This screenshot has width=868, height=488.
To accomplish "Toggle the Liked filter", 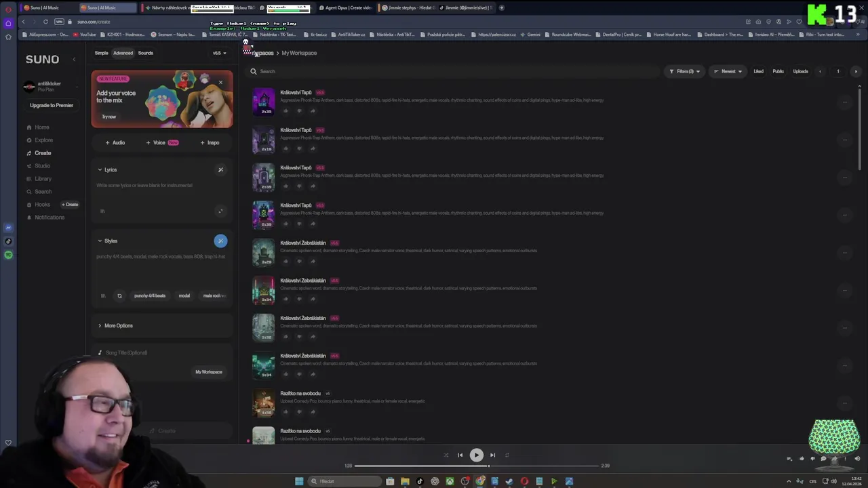I will pos(758,71).
